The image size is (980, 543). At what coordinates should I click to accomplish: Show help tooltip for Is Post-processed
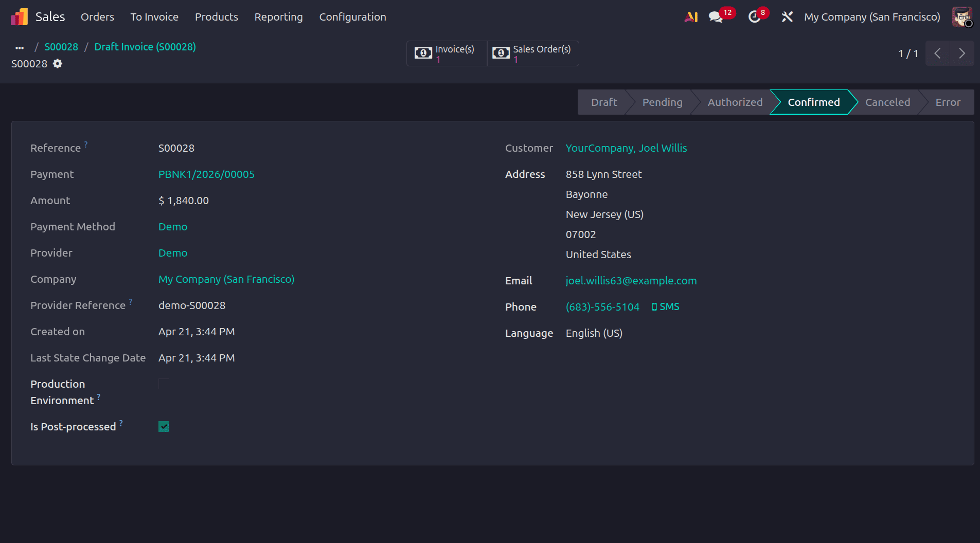point(121,423)
